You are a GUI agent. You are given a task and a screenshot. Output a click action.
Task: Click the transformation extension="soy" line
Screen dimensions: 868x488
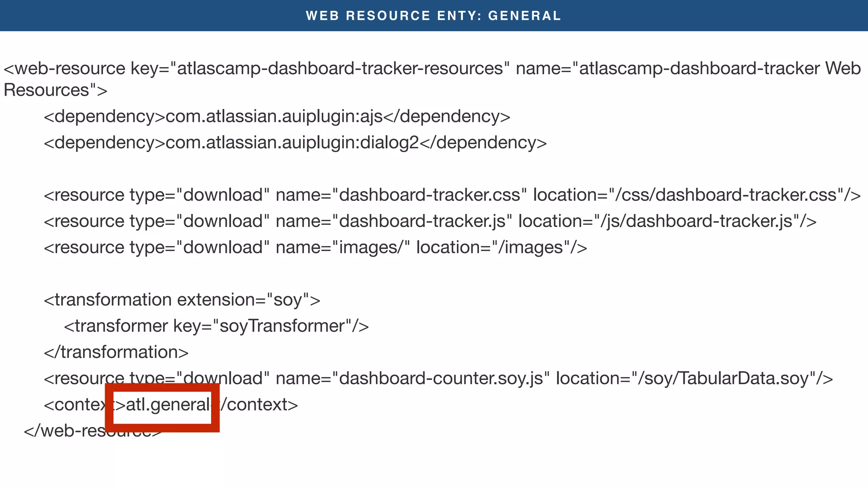tap(182, 300)
